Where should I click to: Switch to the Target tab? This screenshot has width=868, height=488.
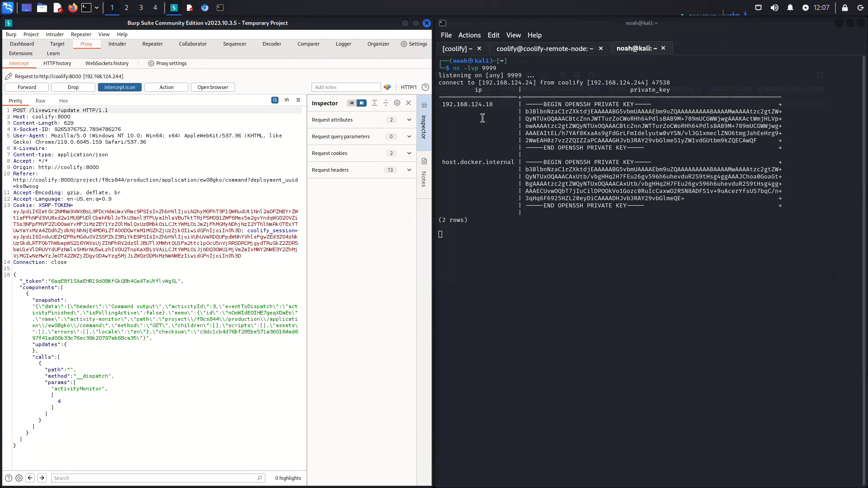[x=57, y=44]
